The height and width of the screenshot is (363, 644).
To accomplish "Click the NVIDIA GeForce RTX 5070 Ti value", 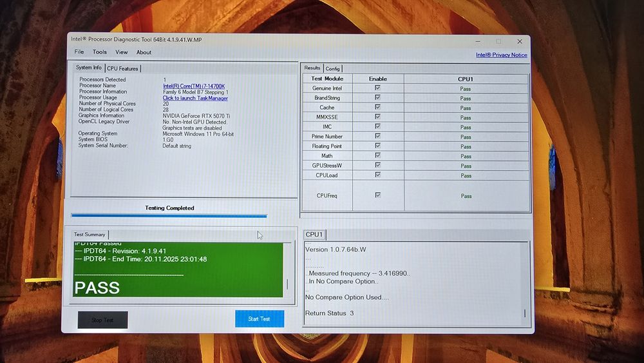I will coord(196,116).
